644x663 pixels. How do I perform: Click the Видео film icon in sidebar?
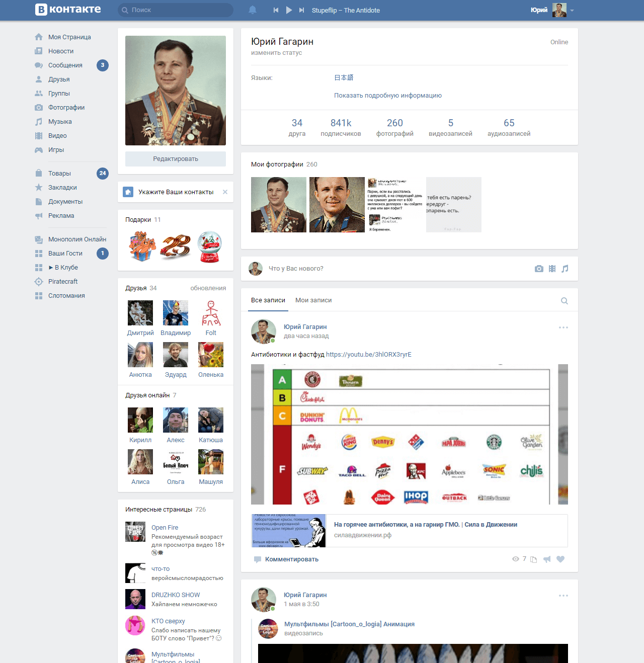pos(39,136)
